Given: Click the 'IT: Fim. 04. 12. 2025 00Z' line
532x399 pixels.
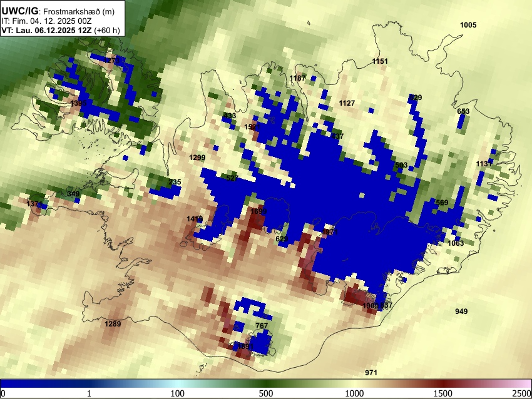Looking at the screenshot, I should (x=46, y=21).
